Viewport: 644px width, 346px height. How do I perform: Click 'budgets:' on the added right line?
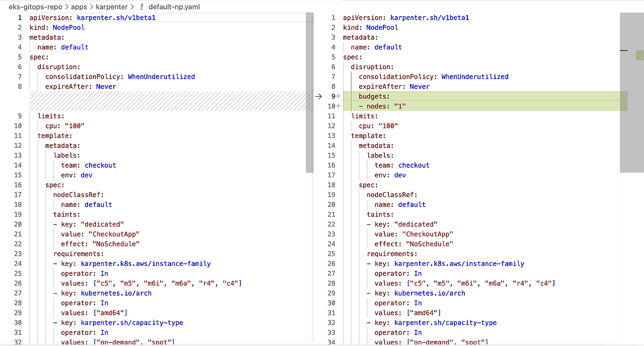point(374,96)
